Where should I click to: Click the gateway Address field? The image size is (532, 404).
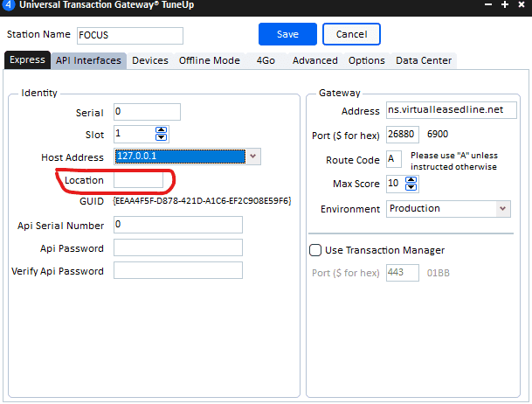446,111
